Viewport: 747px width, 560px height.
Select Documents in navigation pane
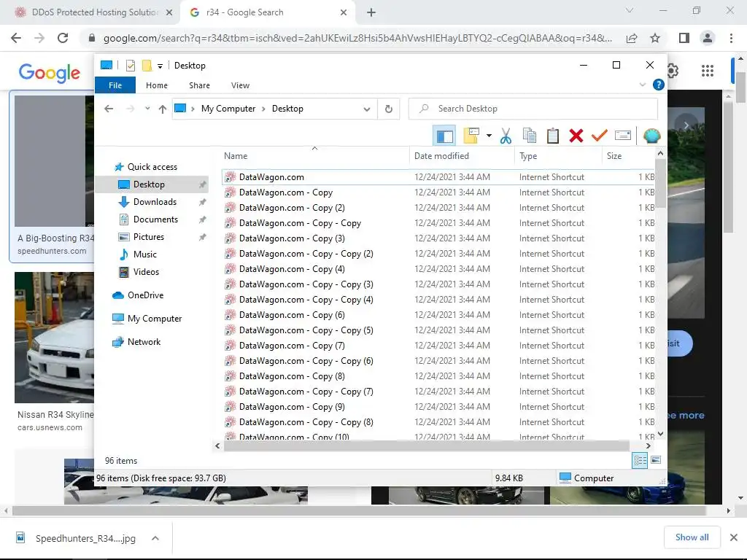pyautogui.click(x=155, y=219)
